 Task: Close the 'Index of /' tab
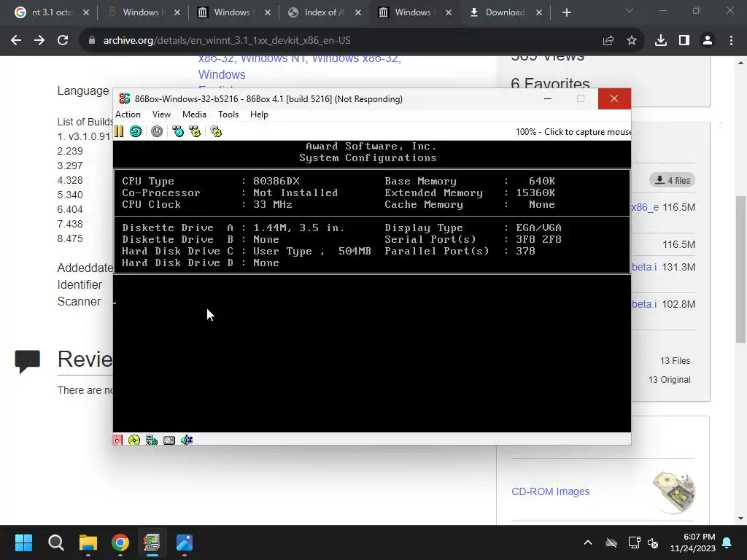pos(357,12)
